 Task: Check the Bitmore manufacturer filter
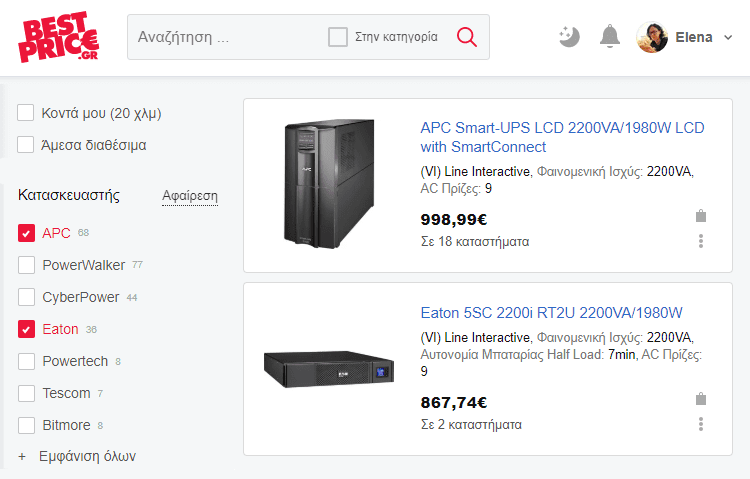26,425
